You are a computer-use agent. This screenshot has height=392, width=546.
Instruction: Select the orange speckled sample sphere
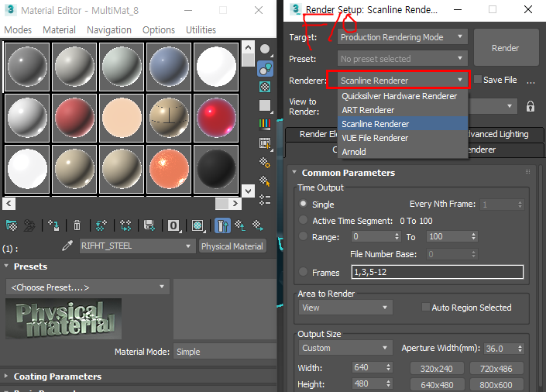click(169, 169)
